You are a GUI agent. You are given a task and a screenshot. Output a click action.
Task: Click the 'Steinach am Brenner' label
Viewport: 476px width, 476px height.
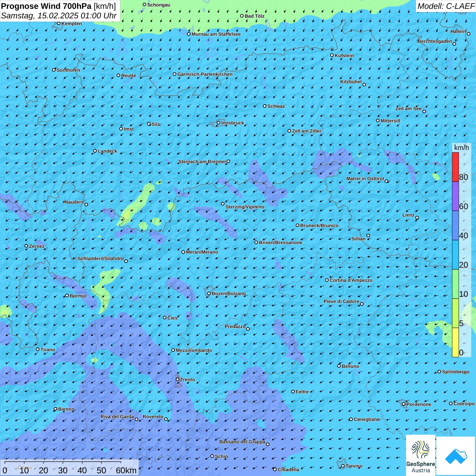click(202, 161)
